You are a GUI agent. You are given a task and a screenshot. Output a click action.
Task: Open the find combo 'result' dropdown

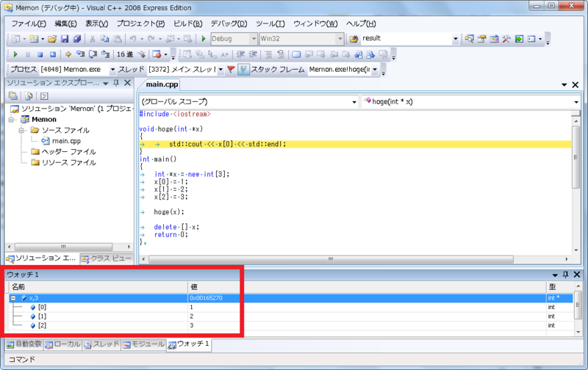[x=455, y=39]
